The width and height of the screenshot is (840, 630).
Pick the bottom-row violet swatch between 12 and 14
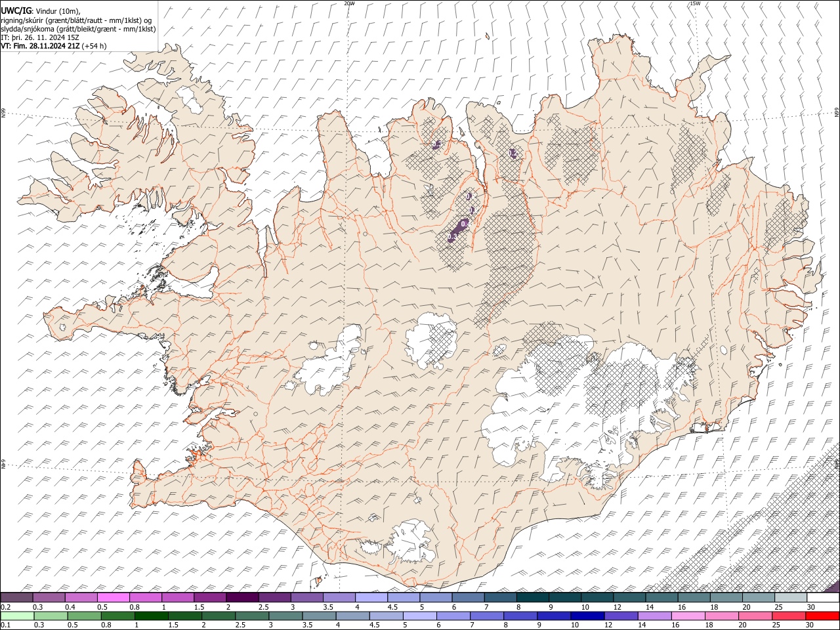pos(621,616)
